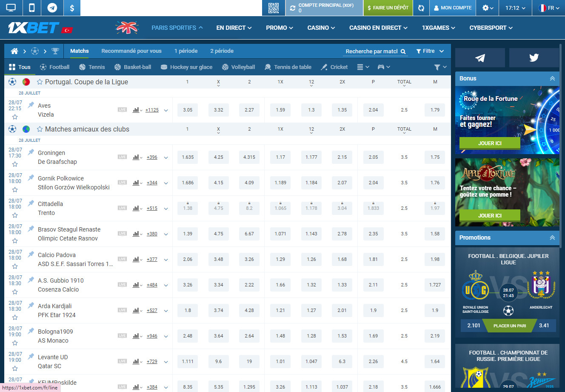Open the Twitter button in sidebar
Viewport: 565px width, 392px height.
tap(534, 58)
